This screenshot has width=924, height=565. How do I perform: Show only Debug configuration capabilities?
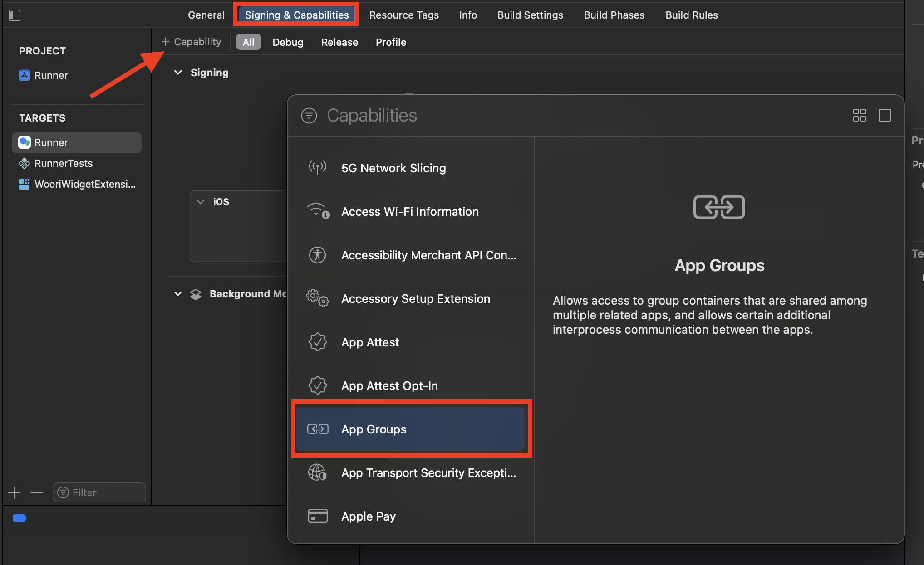pos(288,42)
